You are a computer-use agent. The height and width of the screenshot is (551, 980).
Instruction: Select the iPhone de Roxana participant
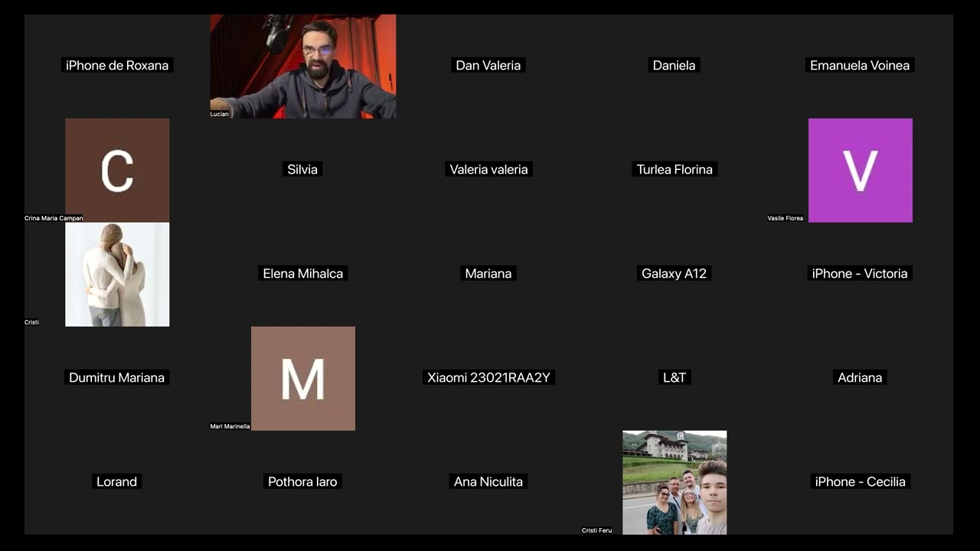tap(117, 65)
